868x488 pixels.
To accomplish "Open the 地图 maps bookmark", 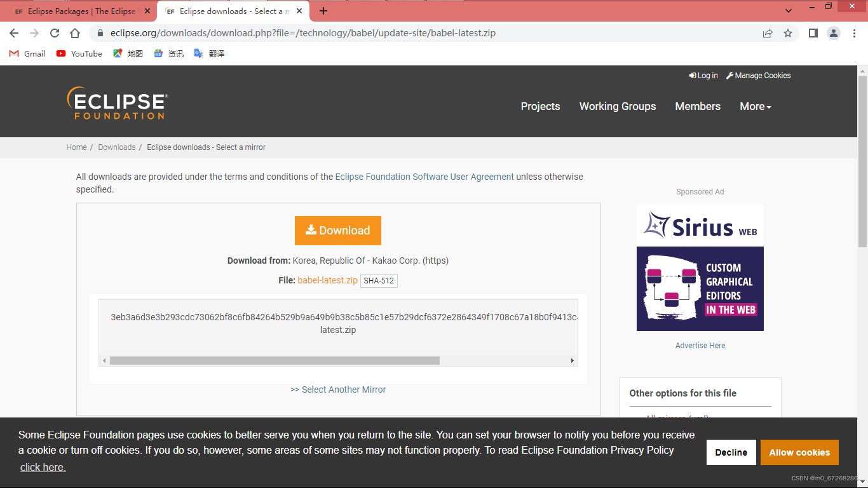I will pos(128,53).
